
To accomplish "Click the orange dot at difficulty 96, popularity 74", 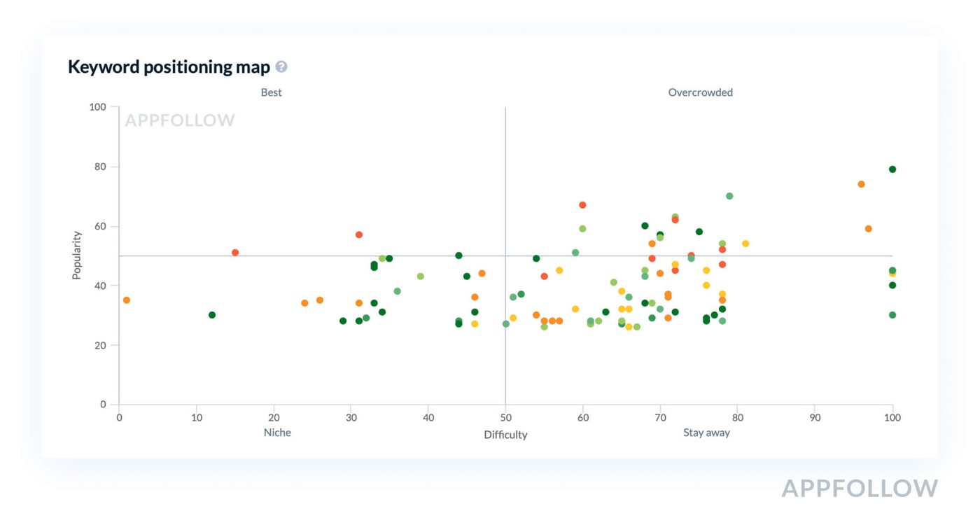I will pos(861,184).
